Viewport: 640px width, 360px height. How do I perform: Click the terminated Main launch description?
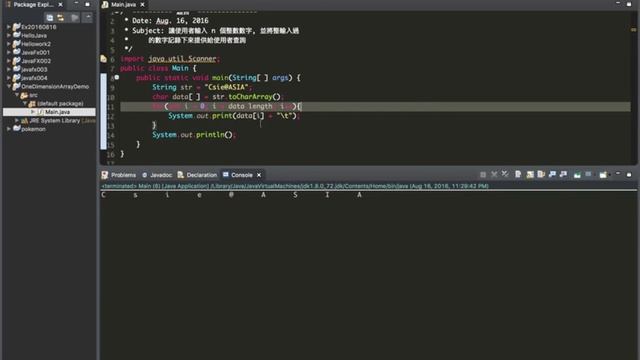click(x=295, y=186)
